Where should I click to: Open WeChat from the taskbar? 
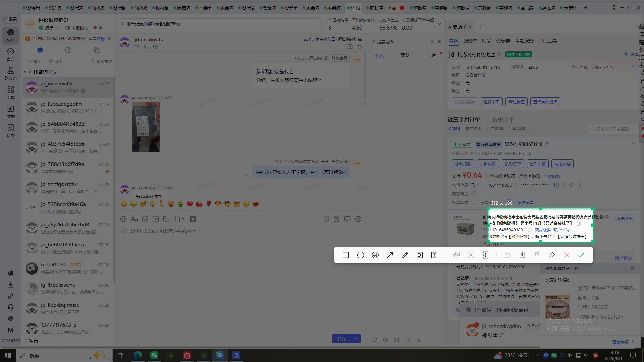click(x=154, y=355)
